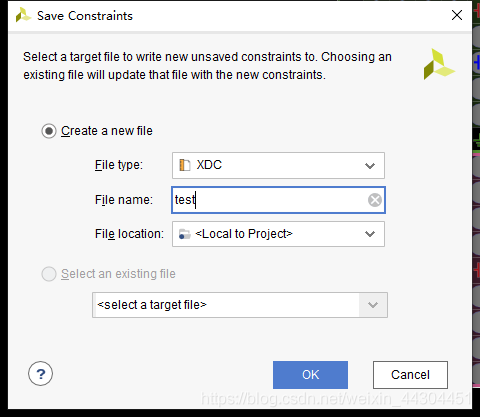
Task: Click the File name label
Action: click(124, 200)
